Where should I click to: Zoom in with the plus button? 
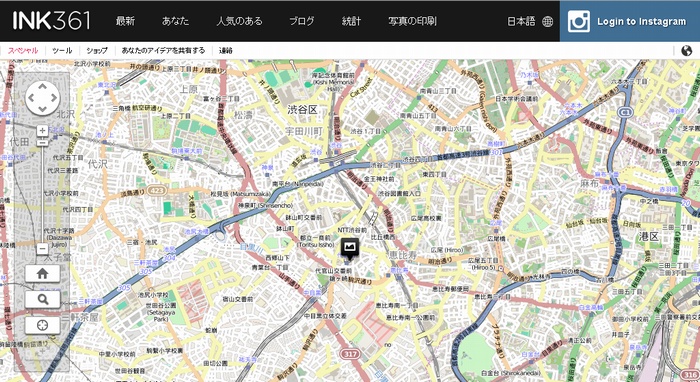tap(42, 130)
